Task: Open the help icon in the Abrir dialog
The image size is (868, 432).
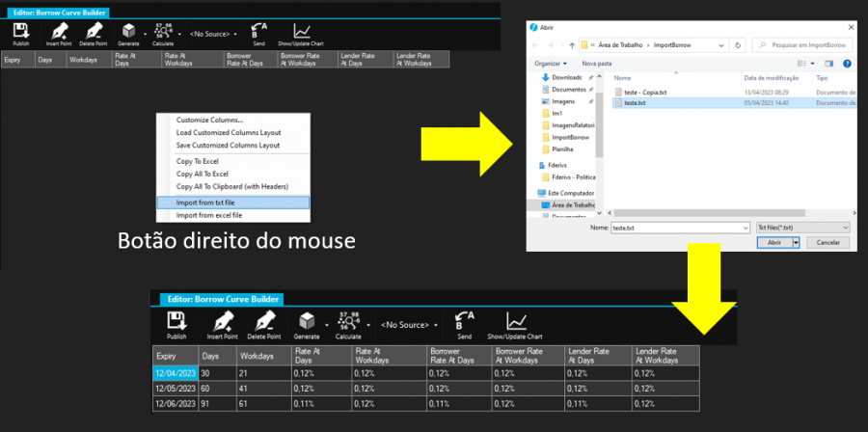Action: (x=846, y=63)
